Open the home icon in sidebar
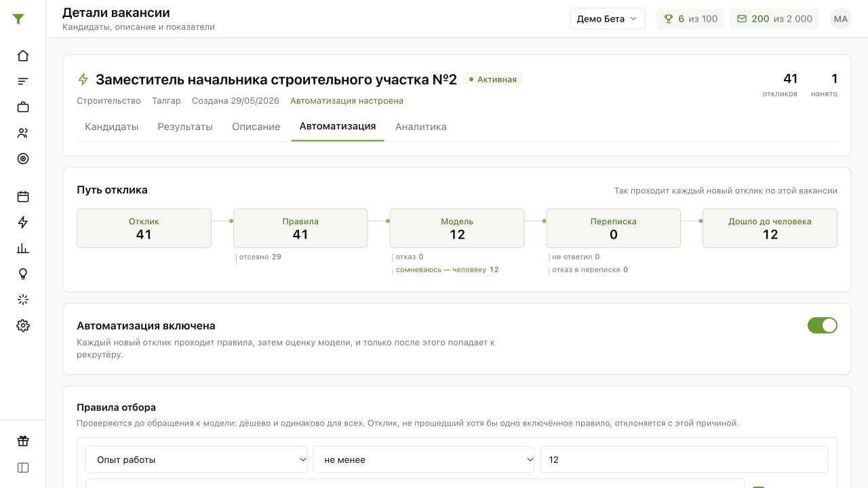The width and height of the screenshot is (868, 488). pos(23,56)
